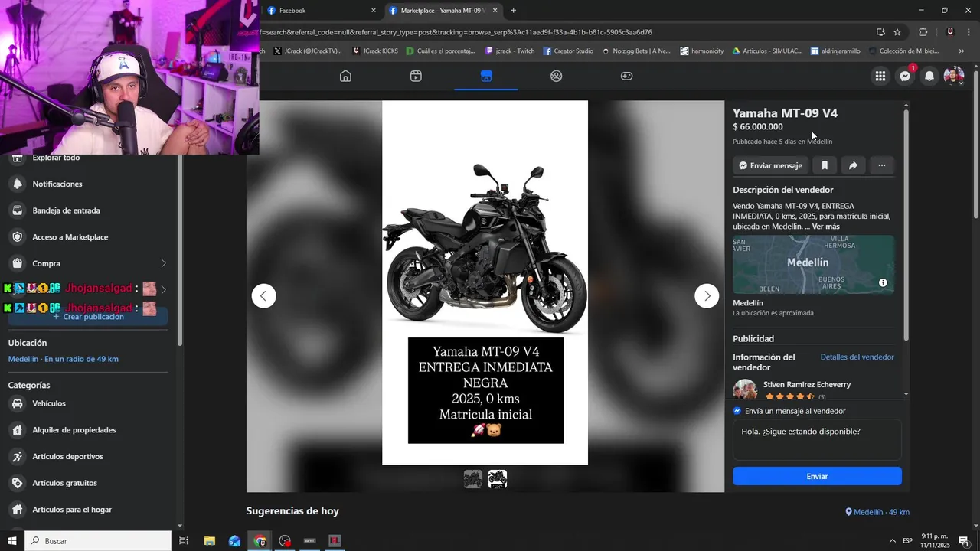Click the blue Enviar button

click(x=817, y=476)
